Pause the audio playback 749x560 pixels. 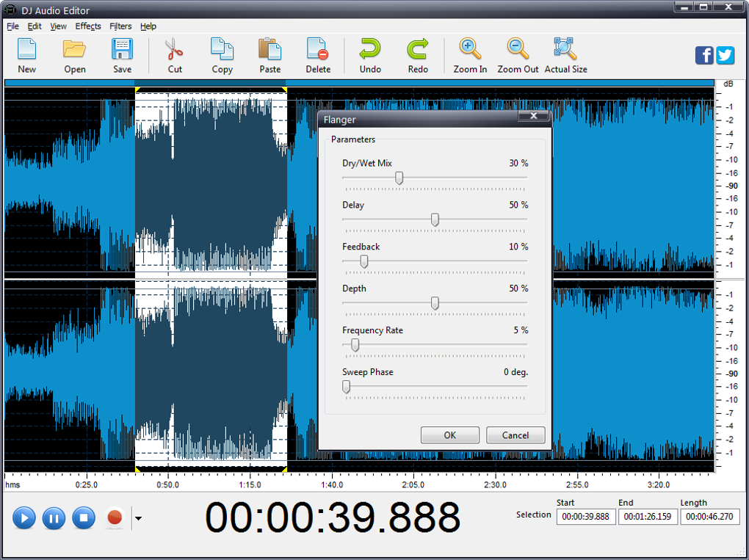click(x=54, y=518)
